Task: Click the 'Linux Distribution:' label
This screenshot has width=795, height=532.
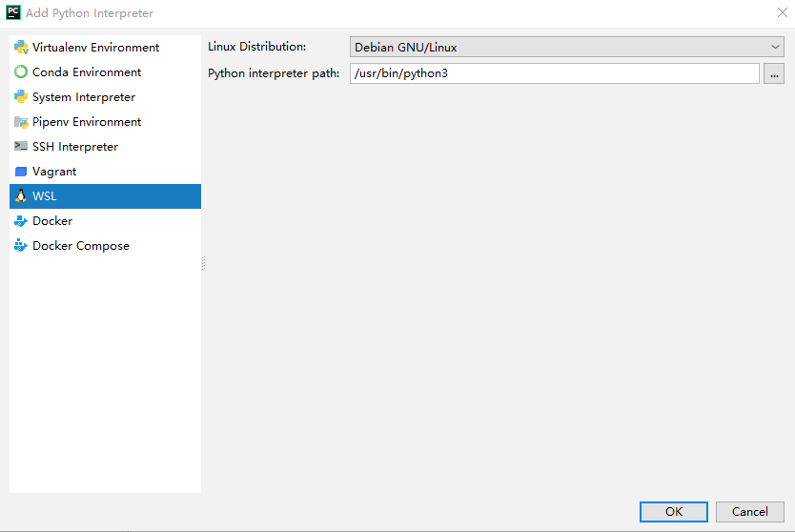Action: (x=257, y=47)
